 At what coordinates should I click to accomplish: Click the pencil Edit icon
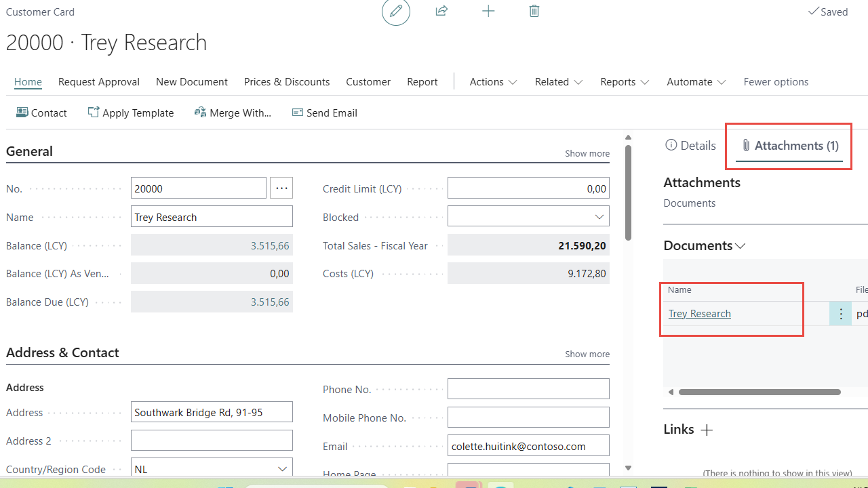click(396, 12)
